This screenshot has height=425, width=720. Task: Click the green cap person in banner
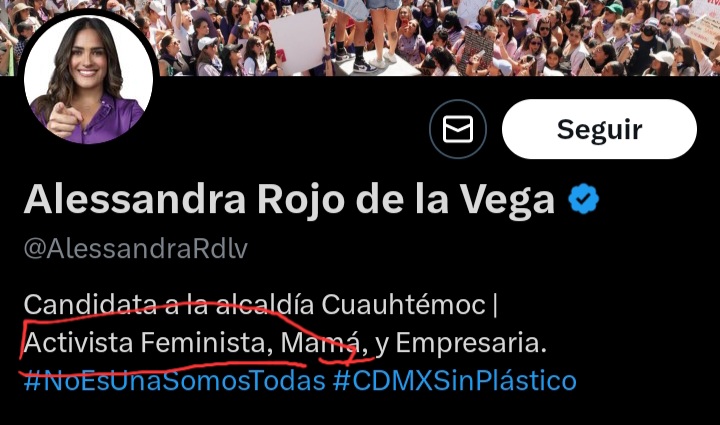tap(614, 14)
